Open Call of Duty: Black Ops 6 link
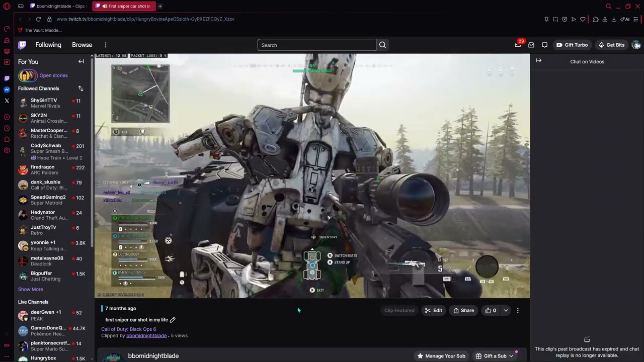Viewport: 644px width, 362px height. [x=129, y=329]
